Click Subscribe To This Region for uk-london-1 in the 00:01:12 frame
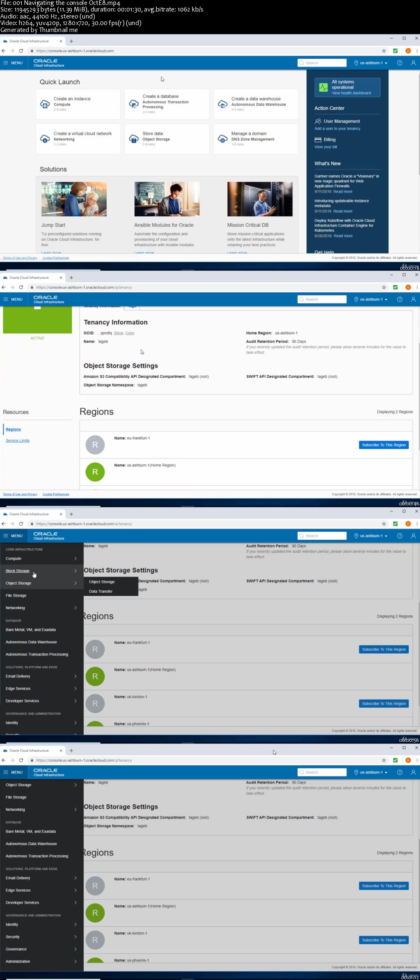This screenshot has width=420, height=980. point(384,940)
